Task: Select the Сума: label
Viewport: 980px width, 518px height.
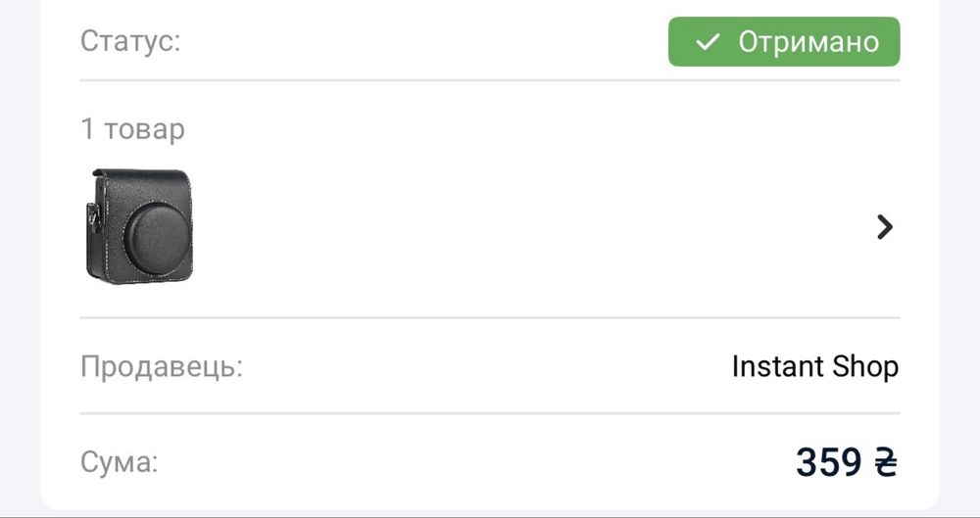Action: 120,462
